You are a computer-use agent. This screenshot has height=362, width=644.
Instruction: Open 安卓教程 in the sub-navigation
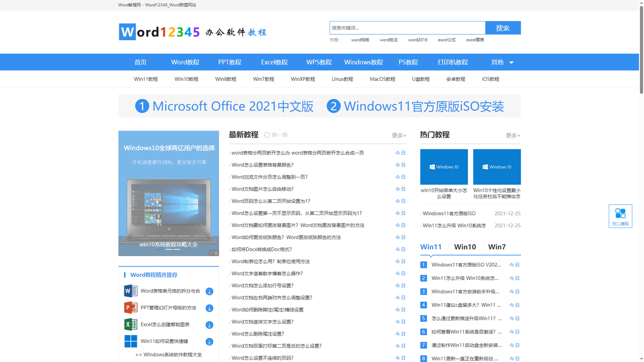pyautogui.click(x=456, y=79)
